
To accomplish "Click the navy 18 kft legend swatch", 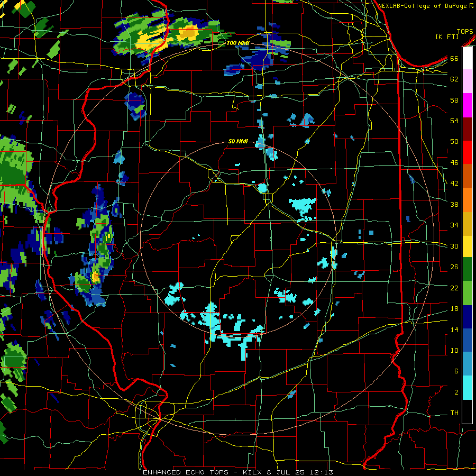I will 467,317.
